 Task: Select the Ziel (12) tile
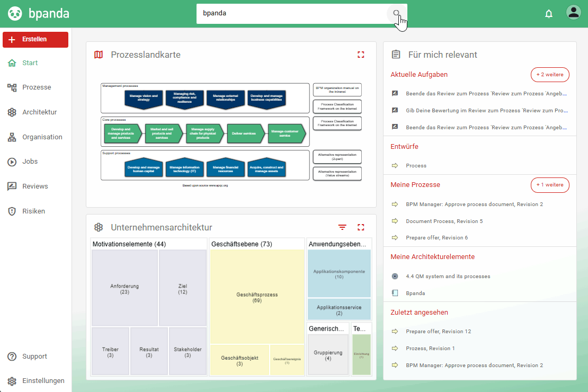(x=183, y=288)
